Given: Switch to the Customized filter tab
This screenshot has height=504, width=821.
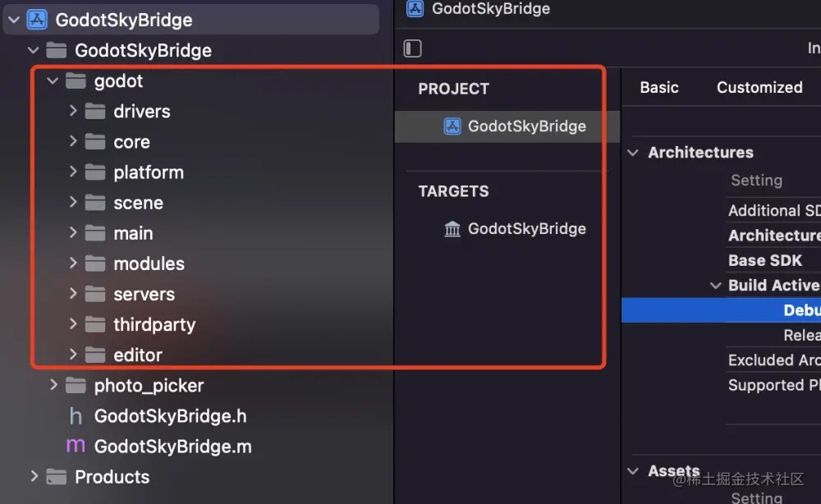Looking at the screenshot, I should tap(759, 87).
